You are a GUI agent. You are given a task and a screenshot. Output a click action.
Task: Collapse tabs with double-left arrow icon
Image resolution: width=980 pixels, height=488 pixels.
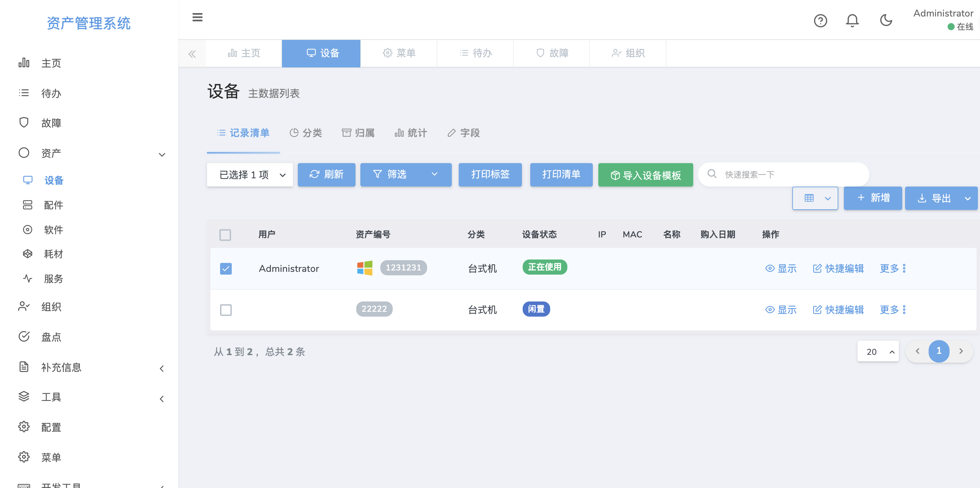tap(192, 54)
